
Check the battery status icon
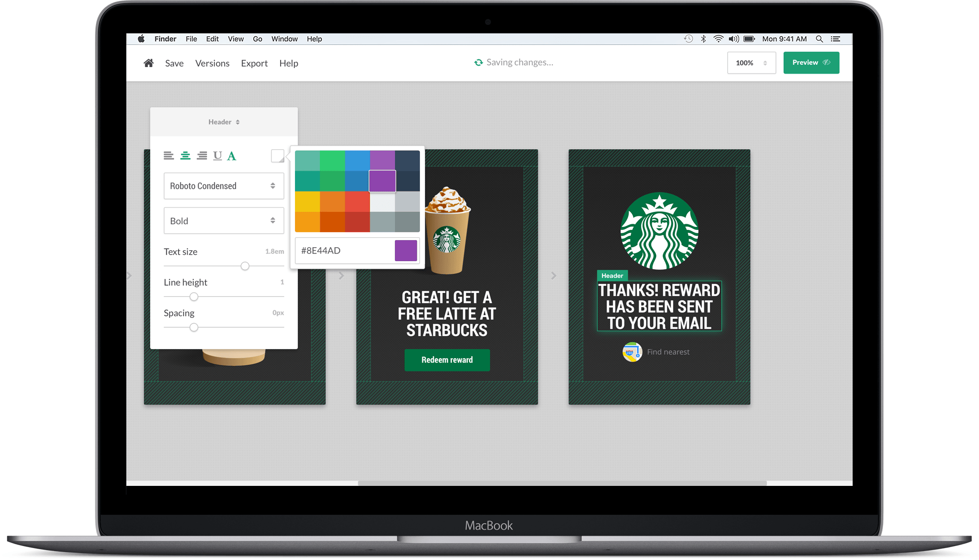click(x=749, y=39)
